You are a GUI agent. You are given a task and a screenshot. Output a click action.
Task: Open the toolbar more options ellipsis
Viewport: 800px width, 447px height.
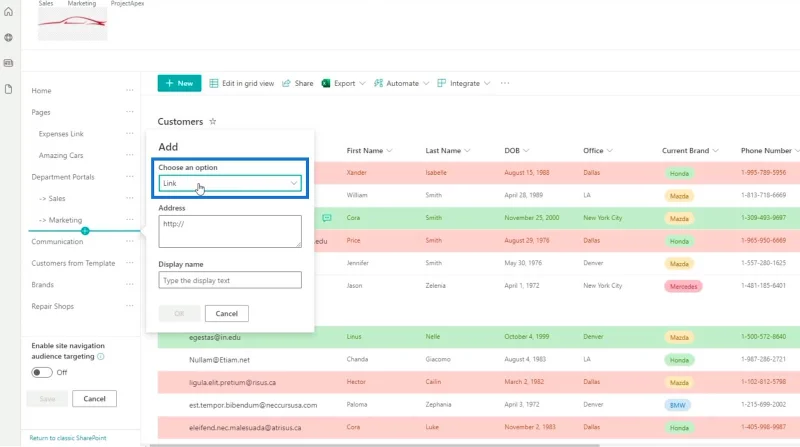pos(505,83)
